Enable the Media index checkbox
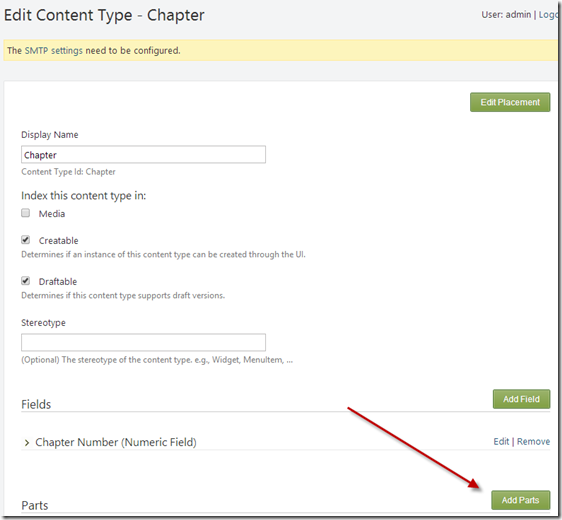Screen dimensions: 562x520 25,213
